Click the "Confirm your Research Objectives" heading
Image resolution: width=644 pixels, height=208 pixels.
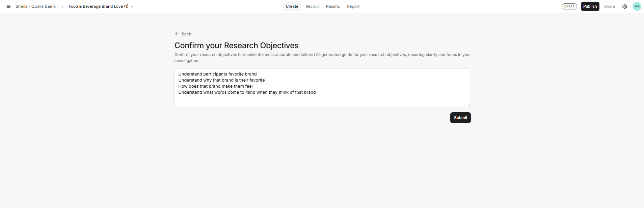237,46
